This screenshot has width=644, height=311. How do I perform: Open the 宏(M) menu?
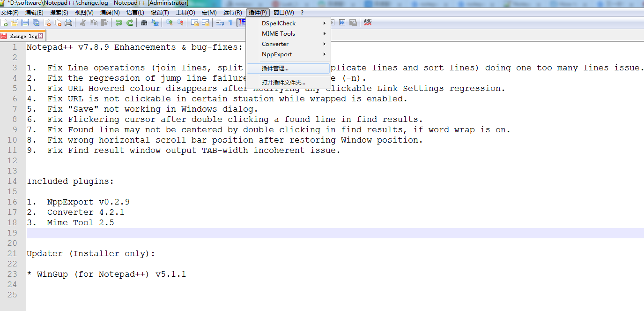[209, 13]
